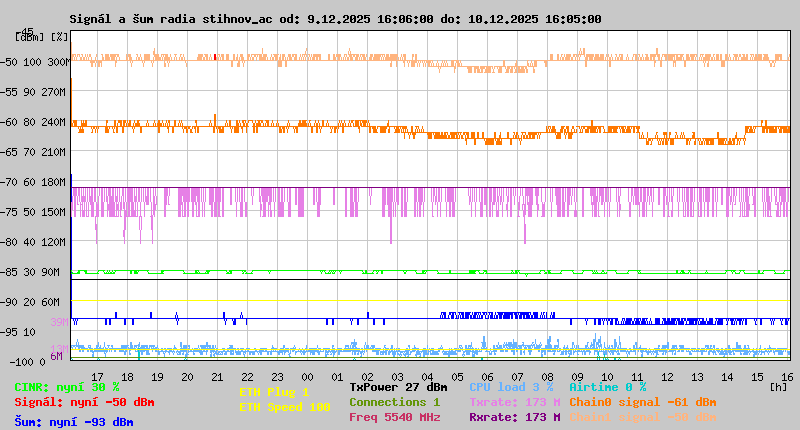Viewport: 800px width, 430px height.
Task: Click the 12 hour mark on time axis
Action: (668, 376)
